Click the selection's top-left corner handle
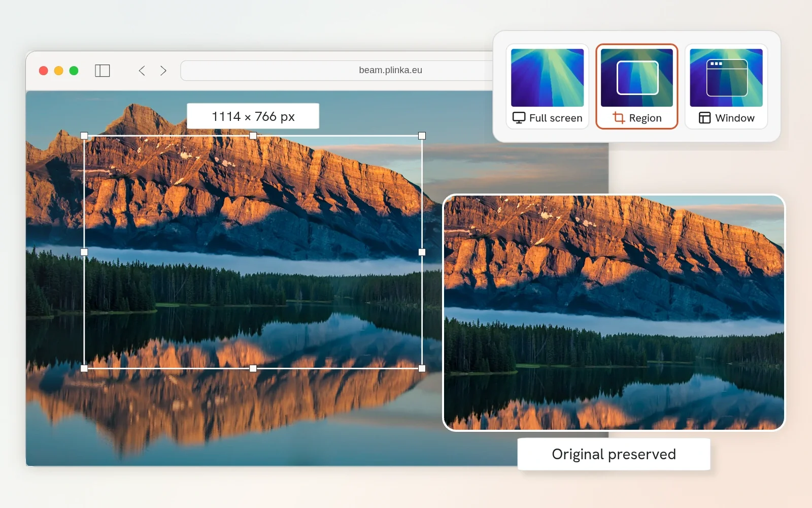Image resolution: width=812 pixels, height=508 pixels. tap(84, 136)
